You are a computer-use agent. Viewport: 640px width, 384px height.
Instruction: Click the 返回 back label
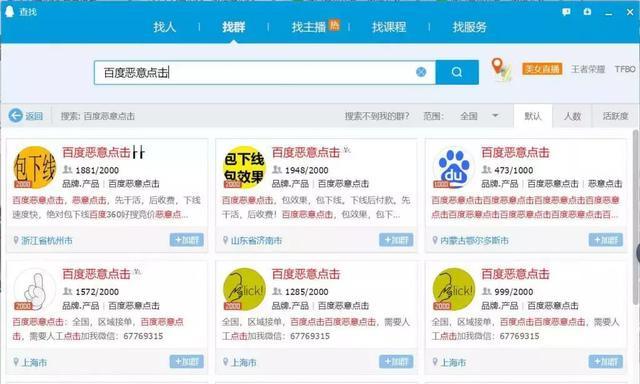pyautogui.click(x=34, y=116)
